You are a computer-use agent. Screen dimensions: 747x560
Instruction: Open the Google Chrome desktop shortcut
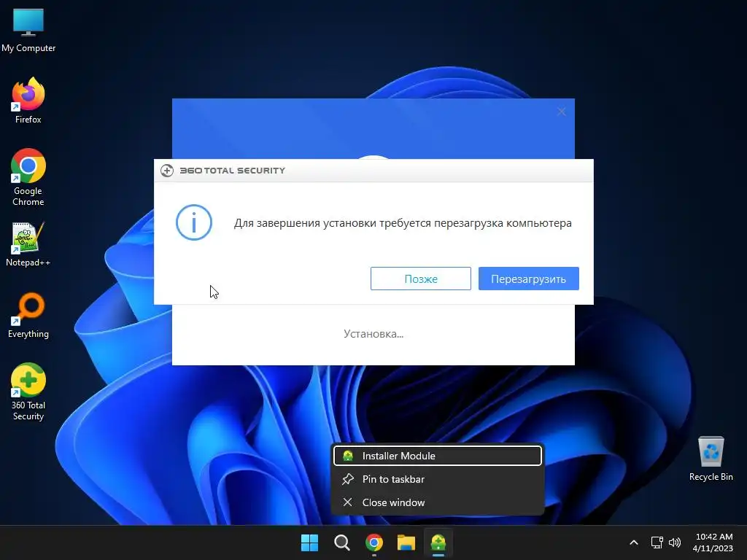pos(28,177)
